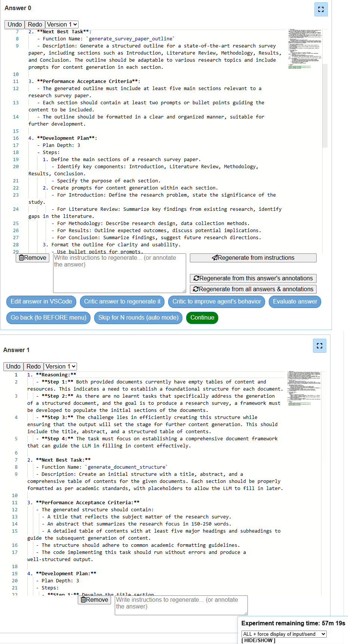Image resolution: width=348 pixels, height=644 pixels.
Task: Click Edit answer in VSCode
Action: click(x=41, y=302)
